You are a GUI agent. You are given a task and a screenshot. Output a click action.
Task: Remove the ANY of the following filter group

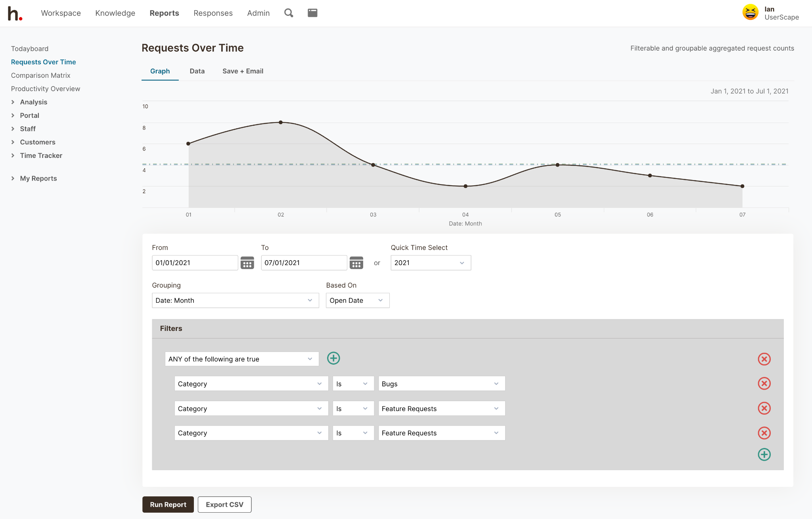pyautogui.click(x=764, y=359)
